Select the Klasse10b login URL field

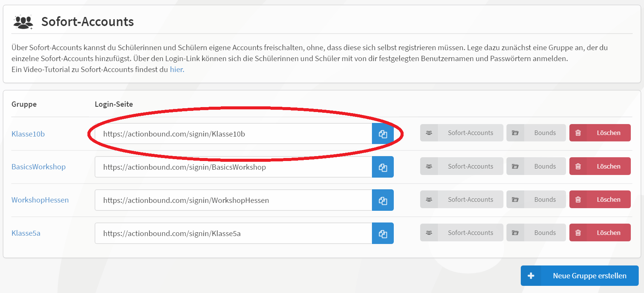(233, 134)
